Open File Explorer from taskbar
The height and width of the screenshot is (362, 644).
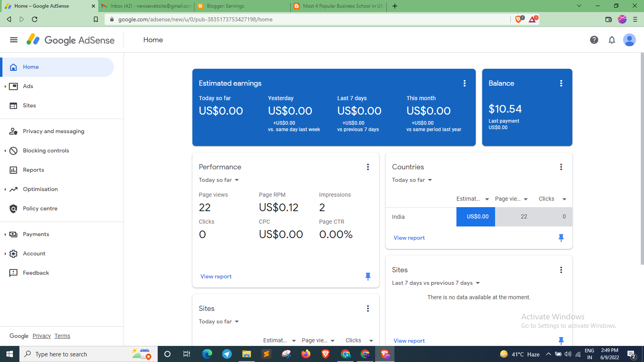click(x=247, y=354)
